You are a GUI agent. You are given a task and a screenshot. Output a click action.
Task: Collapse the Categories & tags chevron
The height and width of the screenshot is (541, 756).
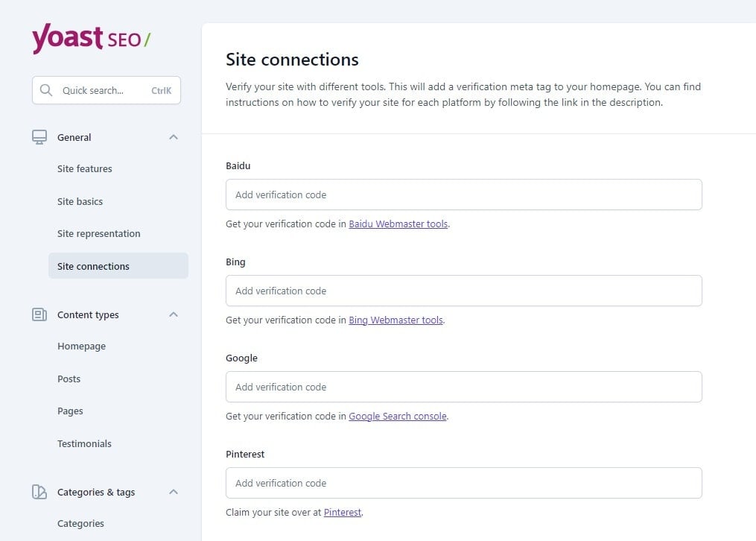pyautogui.click(x=174, y=492)
